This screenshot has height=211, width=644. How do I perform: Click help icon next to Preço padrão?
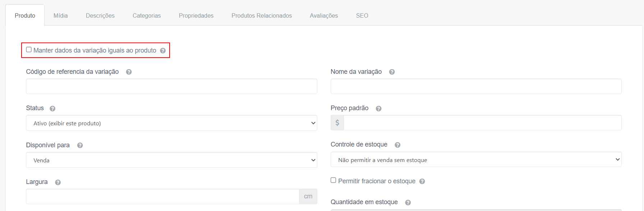pyautogui.click(x=378, y=108)
